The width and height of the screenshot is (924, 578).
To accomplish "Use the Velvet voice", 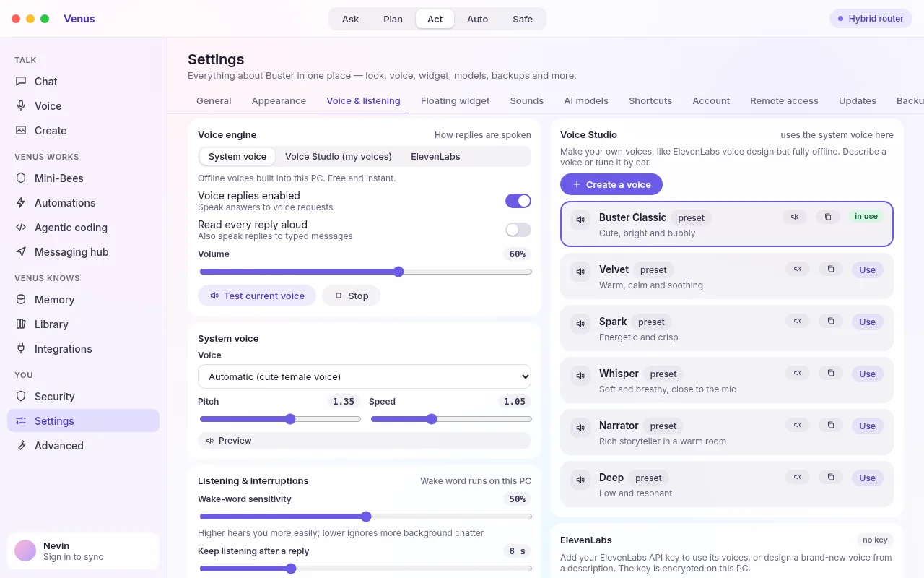I will pos(868,269).
